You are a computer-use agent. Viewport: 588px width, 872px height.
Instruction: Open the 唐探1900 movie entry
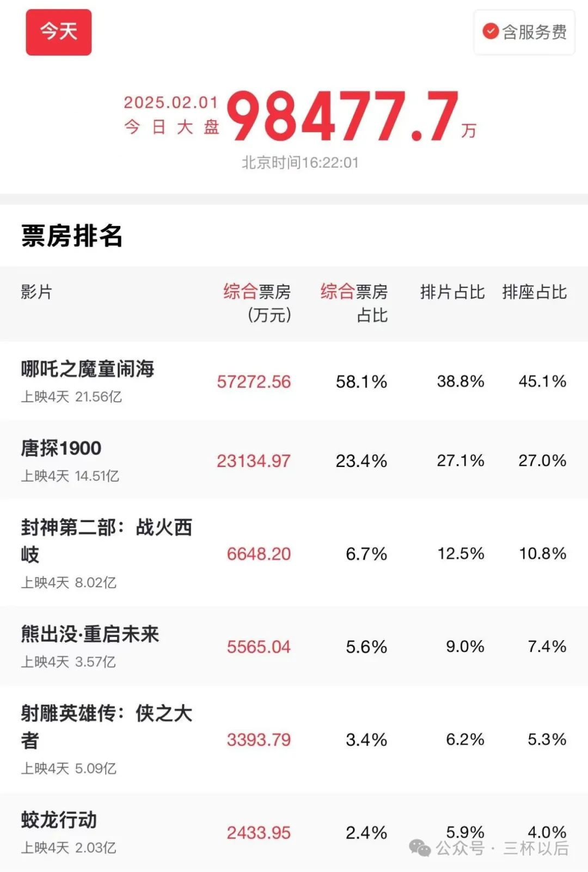[x=294, y=460]
